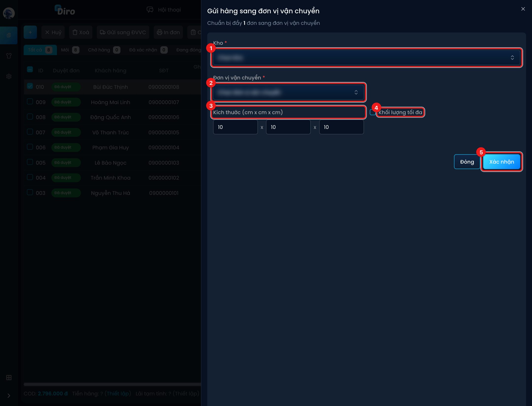Screen dimensions: 532x406
Task: Click the In đơn print button
Action: 168,32
